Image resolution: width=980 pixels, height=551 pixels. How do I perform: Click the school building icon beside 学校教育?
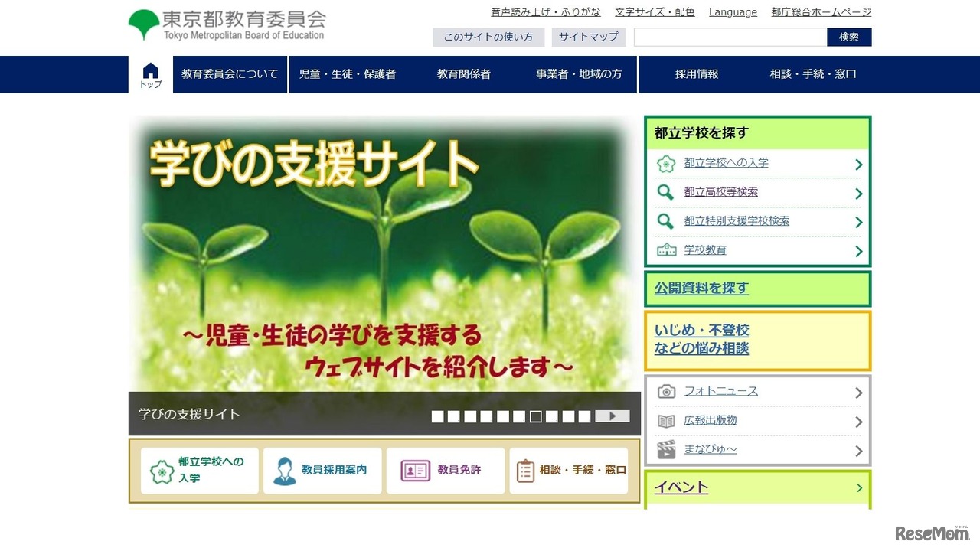tap(666, 250)
